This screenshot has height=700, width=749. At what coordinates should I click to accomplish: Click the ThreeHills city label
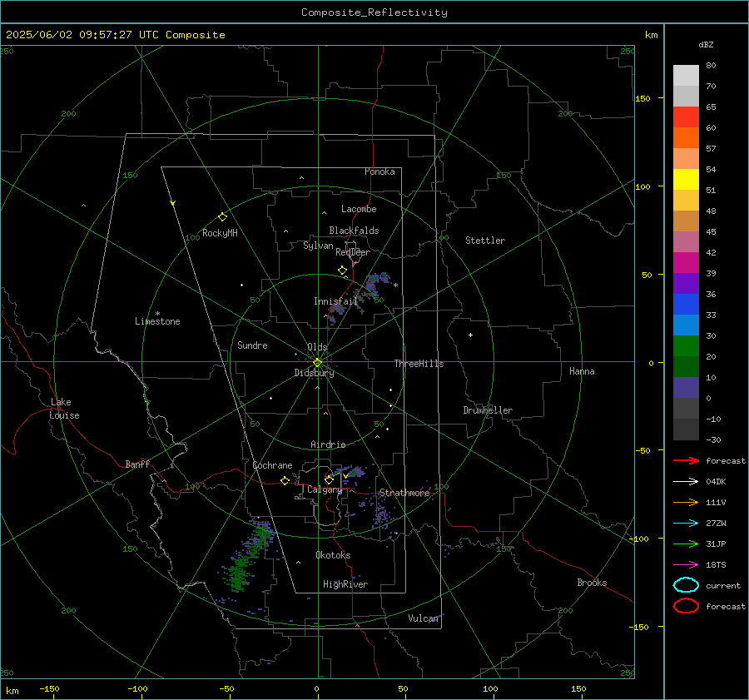[x=419, y=364]
